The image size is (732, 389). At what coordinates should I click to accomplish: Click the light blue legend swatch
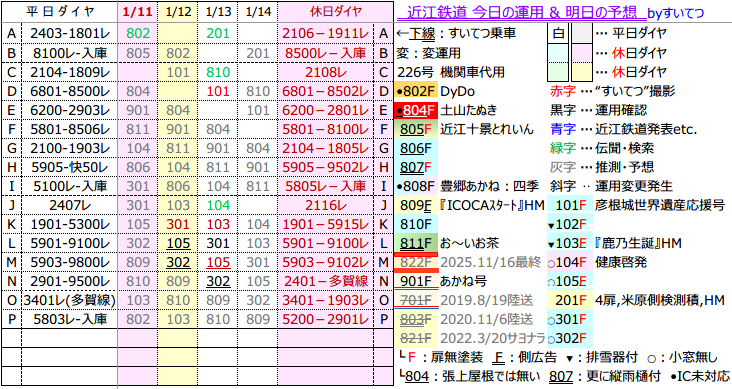point(558,52)
